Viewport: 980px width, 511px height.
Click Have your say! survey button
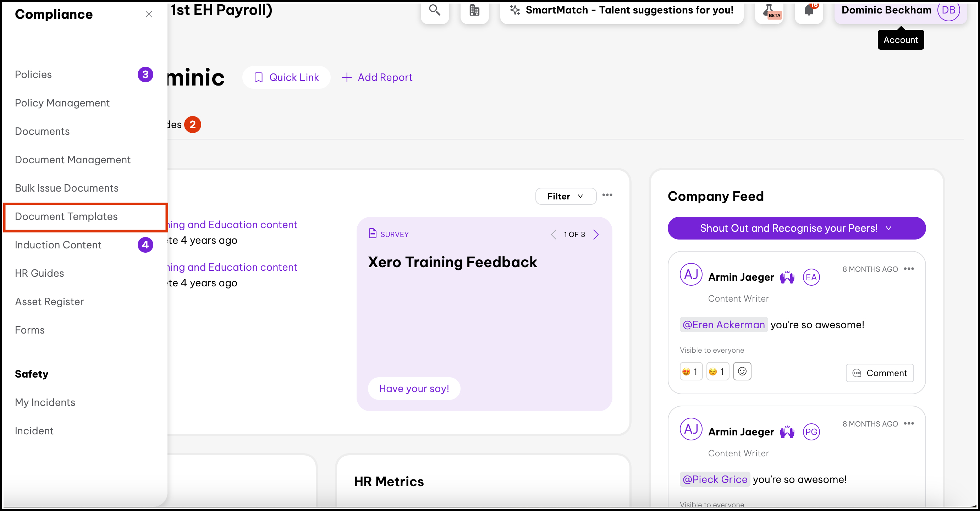coord(414,388)
